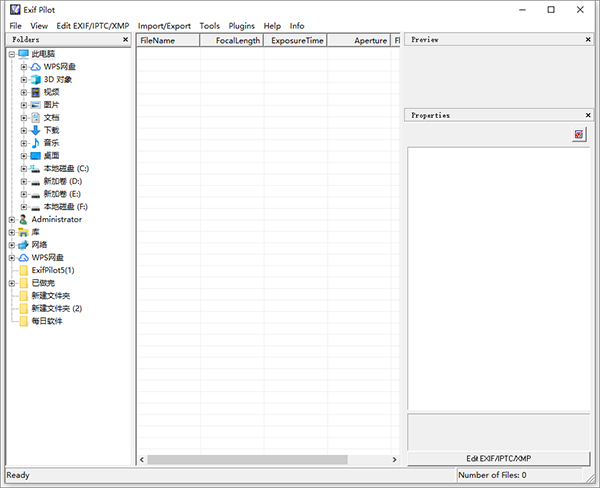
Task: Click the 网络 network icon
Action: 23,244
